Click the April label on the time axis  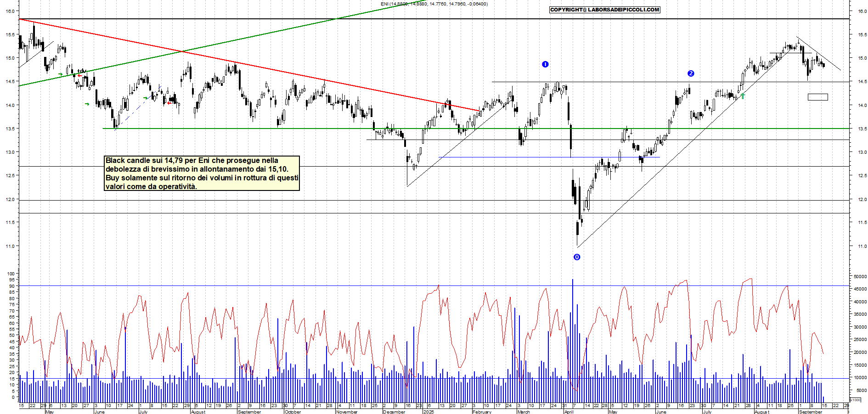point(569,412)
